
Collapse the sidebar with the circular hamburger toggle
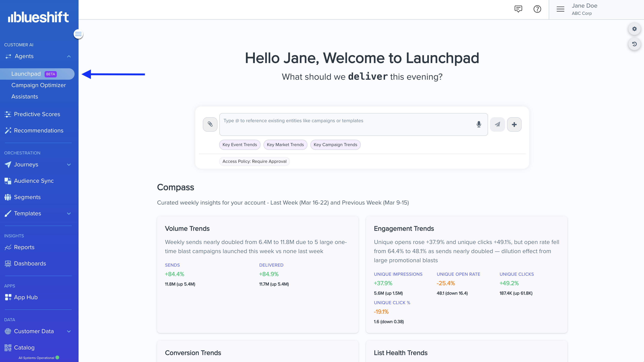(x=78, y=34)
